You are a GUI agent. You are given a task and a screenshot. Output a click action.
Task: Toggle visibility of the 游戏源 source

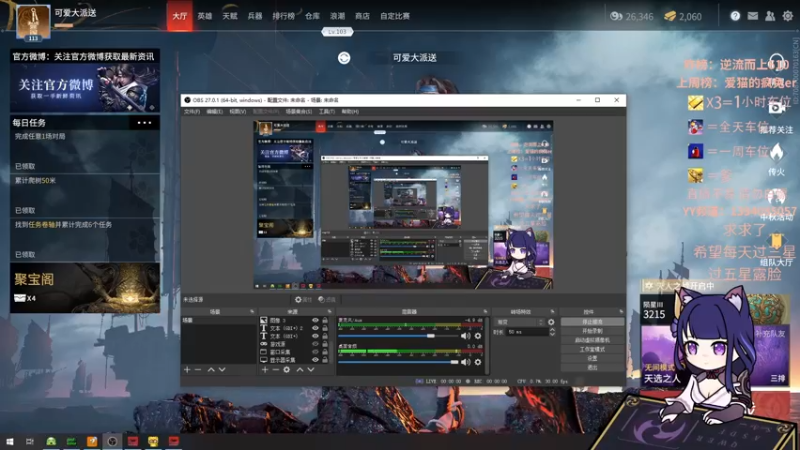pyautogui.click(x=315, y=344)
